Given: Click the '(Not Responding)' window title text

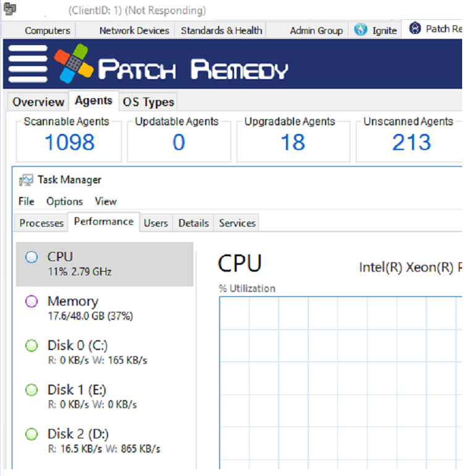Looking at the screenshot, I should (166, 10).
